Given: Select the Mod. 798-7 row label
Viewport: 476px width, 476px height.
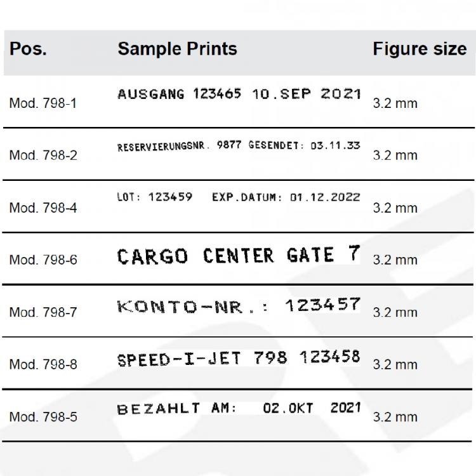Looking at the screenshot, I should pyautogui.click(x=43, y=312).
